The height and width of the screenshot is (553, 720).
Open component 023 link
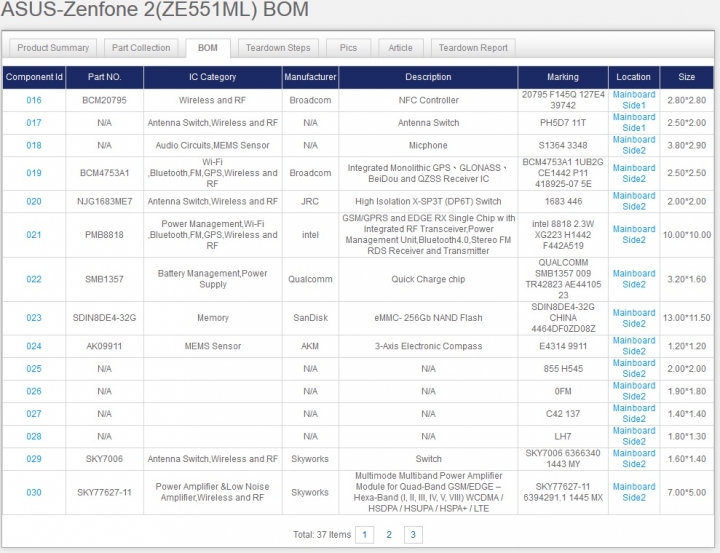[34, 318]
